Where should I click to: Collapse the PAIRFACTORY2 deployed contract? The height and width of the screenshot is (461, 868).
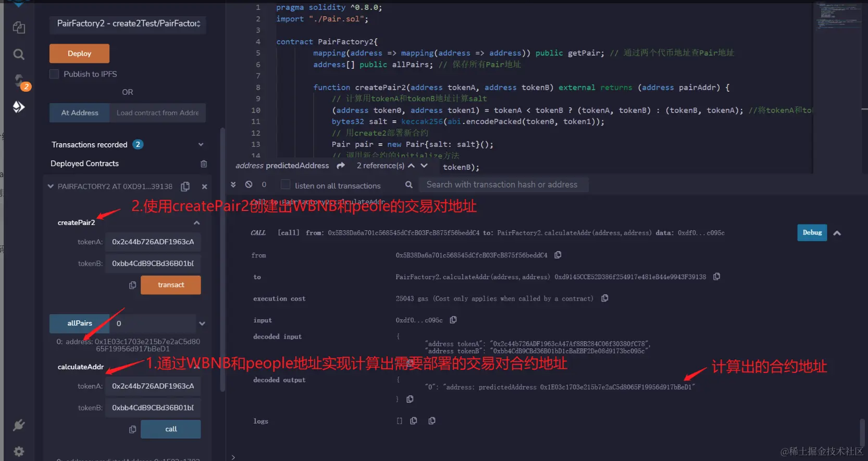coord(51,186)
